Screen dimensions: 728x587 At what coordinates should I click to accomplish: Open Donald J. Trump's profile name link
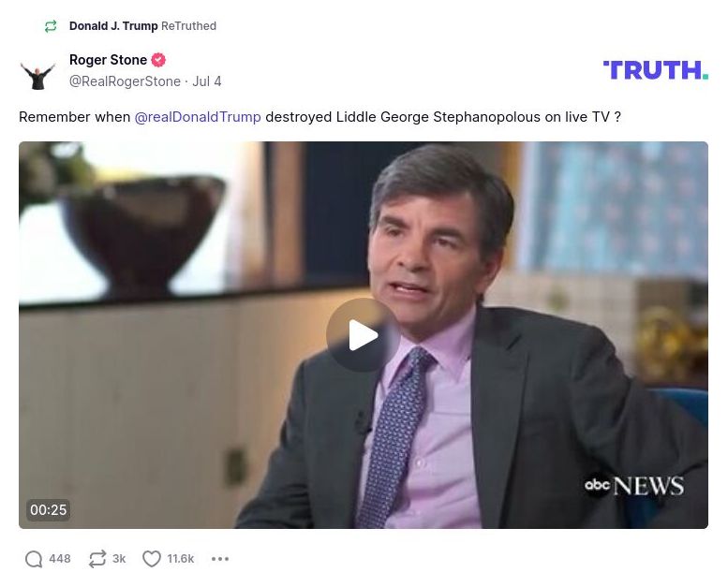(x=113, y=26)
